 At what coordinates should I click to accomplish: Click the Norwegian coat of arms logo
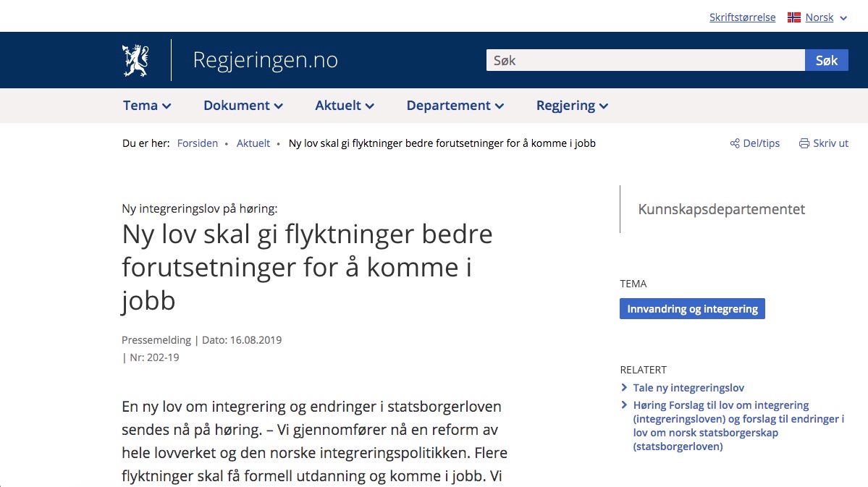coord(135,61)
